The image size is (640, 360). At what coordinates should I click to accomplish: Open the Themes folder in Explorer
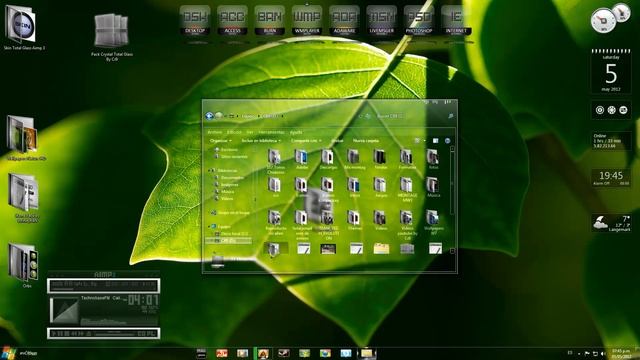[x=354, y=220]
